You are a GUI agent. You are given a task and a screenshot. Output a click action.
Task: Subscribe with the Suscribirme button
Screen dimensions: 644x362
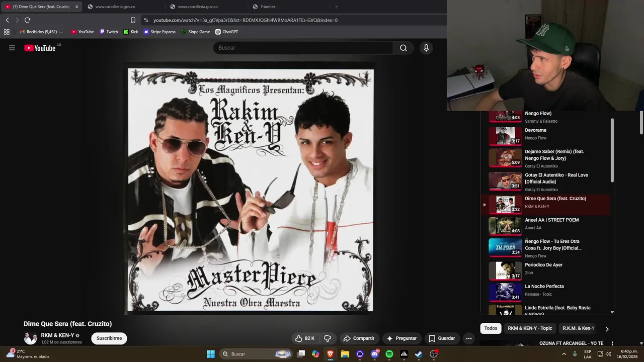109,338
